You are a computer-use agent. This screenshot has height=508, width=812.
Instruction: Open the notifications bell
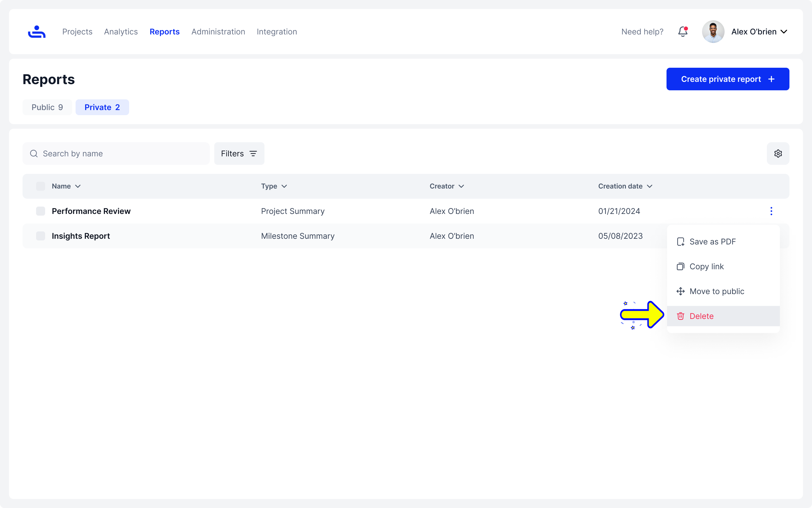coord(683,32)
